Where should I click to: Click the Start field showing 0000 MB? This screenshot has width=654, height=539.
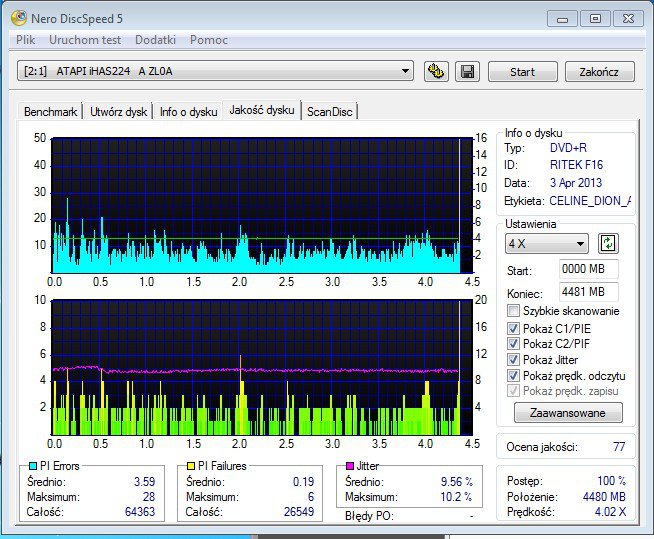click(x=589, y=269)
